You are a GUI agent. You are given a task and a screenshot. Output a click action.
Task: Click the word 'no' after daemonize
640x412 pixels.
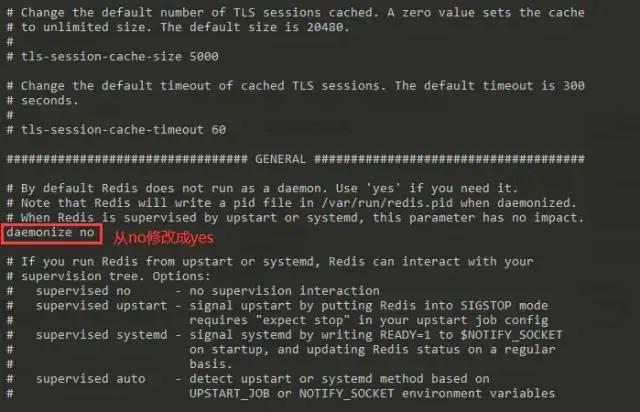coord(87,232)
